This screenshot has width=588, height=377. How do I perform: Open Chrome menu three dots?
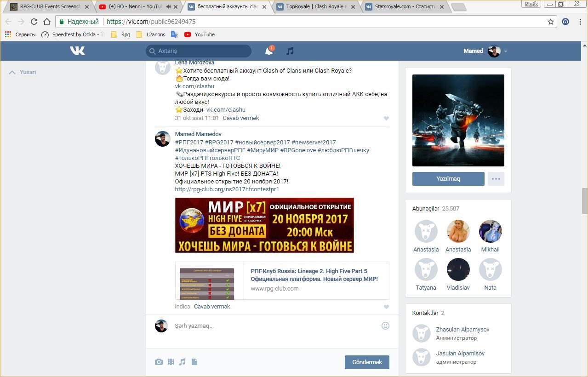(579, 22)
